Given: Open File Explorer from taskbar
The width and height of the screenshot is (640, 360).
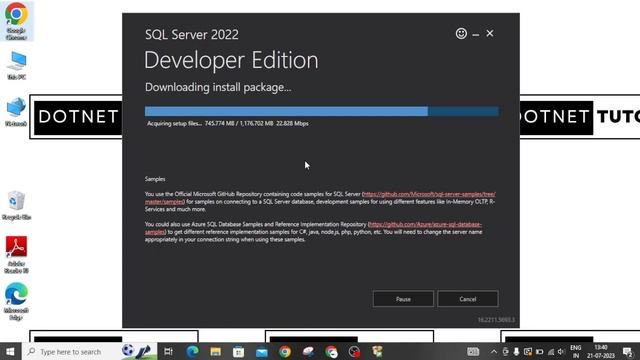Looking at the screenshot, I should tap(216, 351).
